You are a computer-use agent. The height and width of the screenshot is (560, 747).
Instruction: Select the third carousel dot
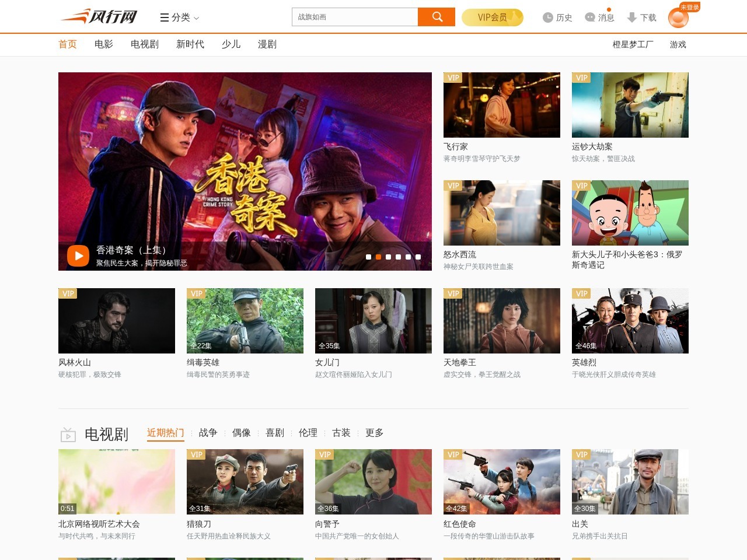[388, 257]
